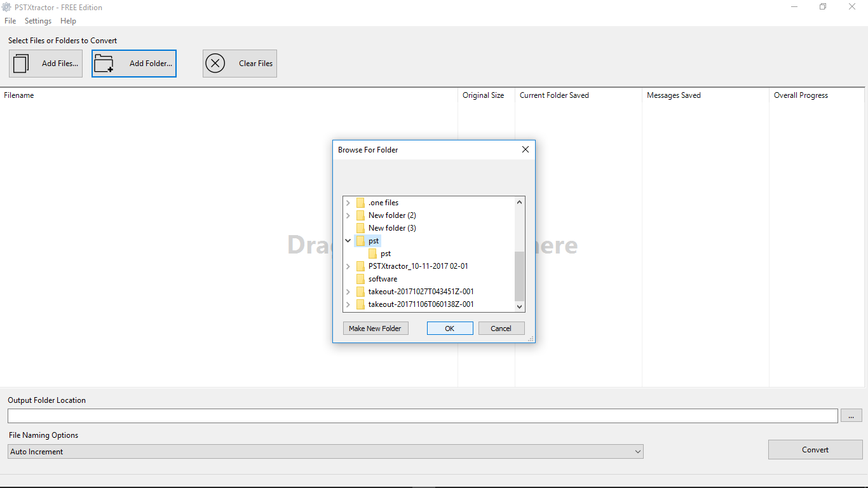Click the Filename column header
The image size is (868, 488).
[19, 95]
